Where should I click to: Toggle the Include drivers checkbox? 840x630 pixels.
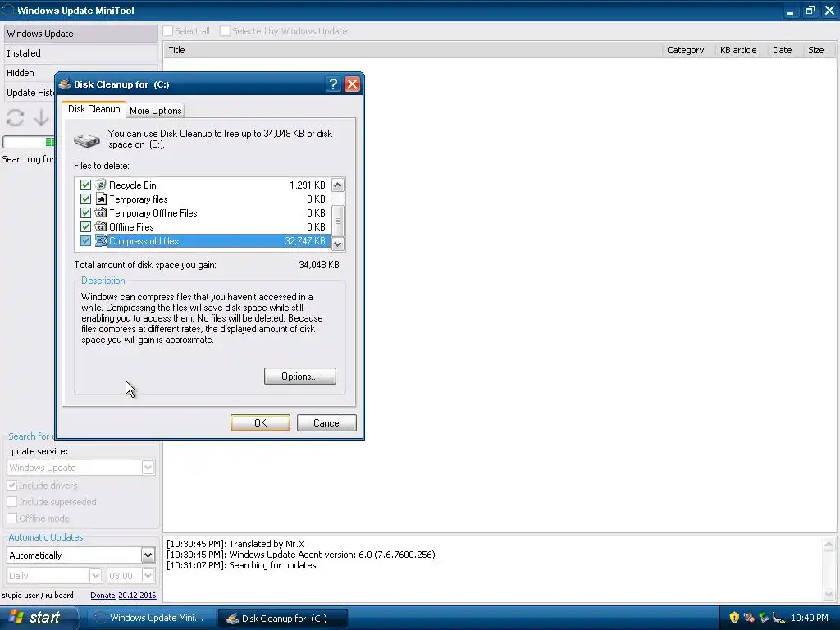(x=11, y=486)
